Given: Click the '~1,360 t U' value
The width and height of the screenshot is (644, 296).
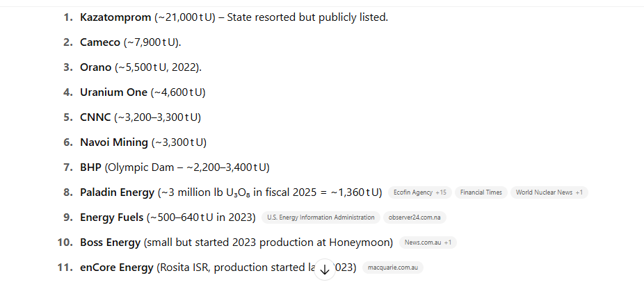Looking at the screenshot, I should pyautogui.click(x=356, y=192).
